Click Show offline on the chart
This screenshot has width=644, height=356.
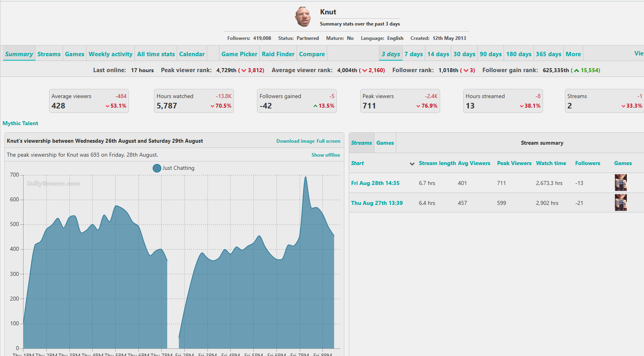tap(326, 155)
